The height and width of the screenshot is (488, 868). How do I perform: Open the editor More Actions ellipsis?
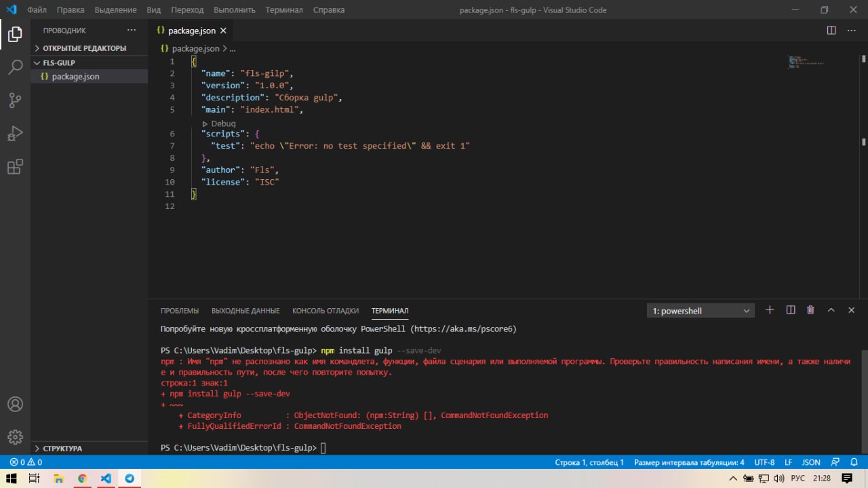[x=852, y=31]
